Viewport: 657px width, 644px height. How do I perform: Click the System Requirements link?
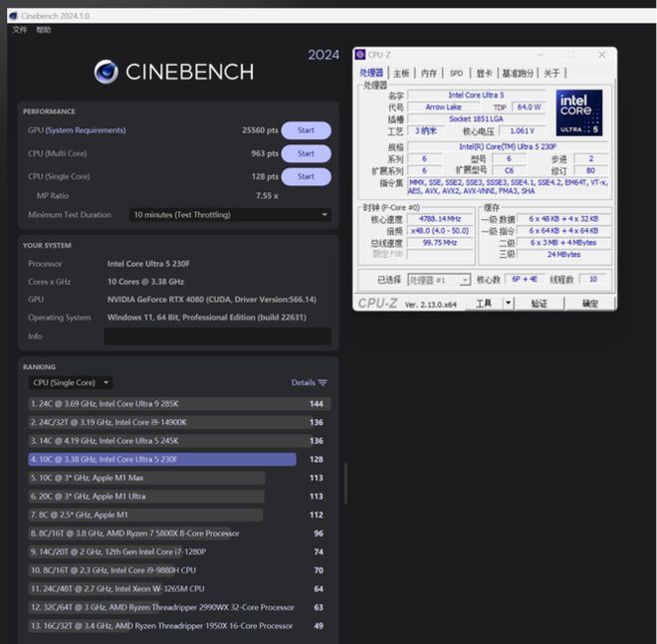86,130
